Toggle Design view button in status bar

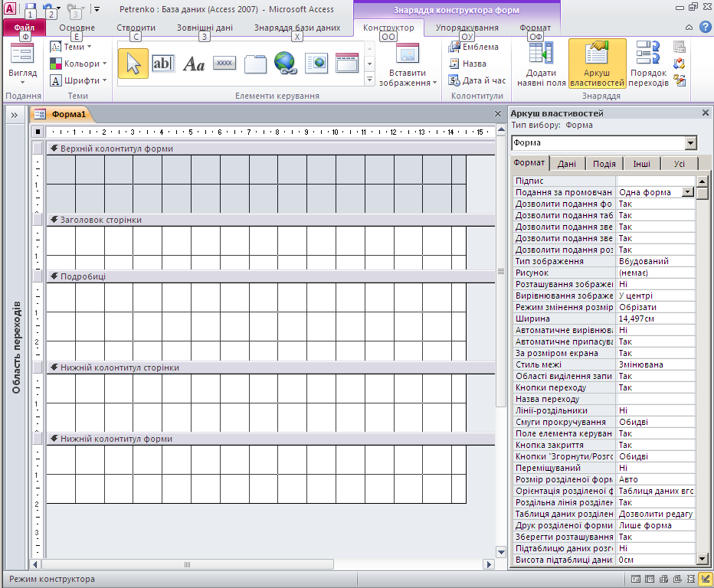pyautogui.click(x=704, y=580)
